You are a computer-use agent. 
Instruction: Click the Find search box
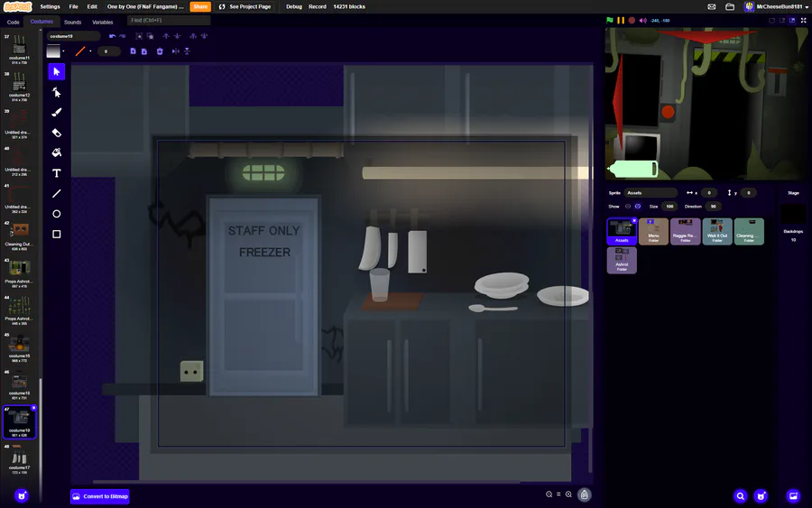click(169, 20)
